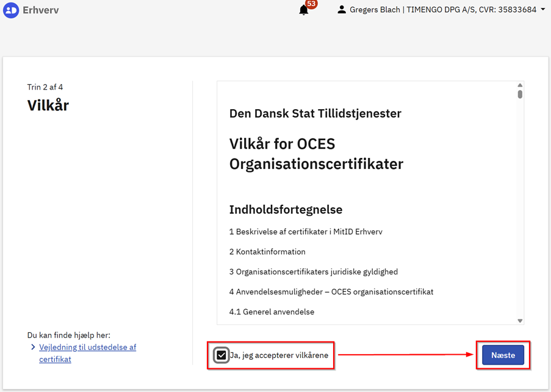Click '4 Anvendelsesmuligheder – OCES organisationscertifikat' entry

pos(331,292)
